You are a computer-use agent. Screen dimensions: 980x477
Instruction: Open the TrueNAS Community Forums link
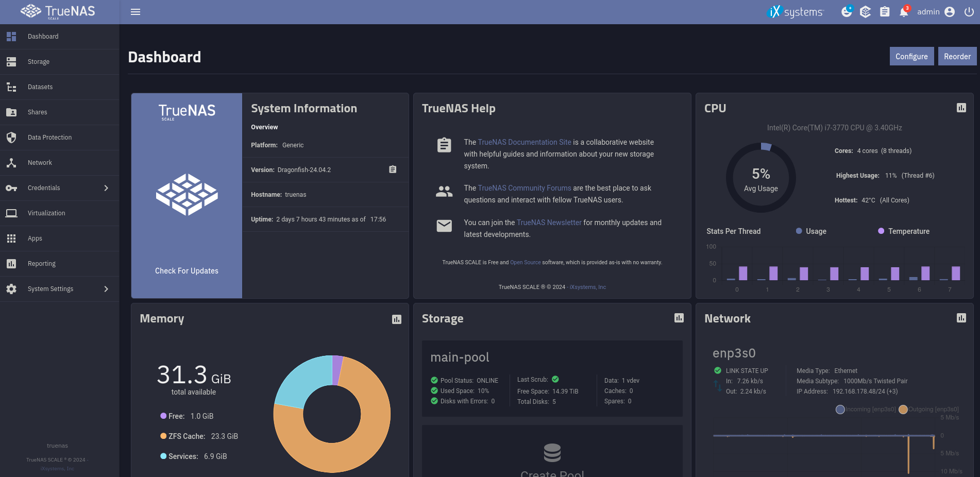coord(525,188)
